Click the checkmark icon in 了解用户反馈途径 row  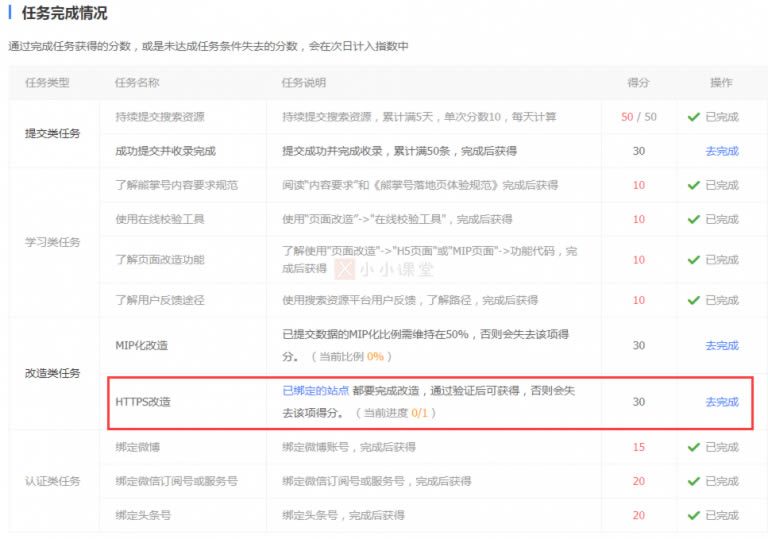[x=693, y=300]
